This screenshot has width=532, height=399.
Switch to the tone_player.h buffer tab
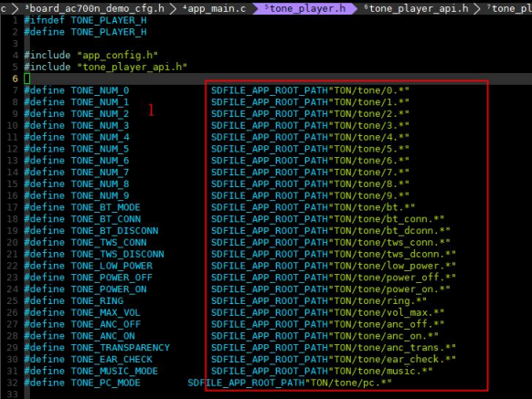tap(304, 8)
